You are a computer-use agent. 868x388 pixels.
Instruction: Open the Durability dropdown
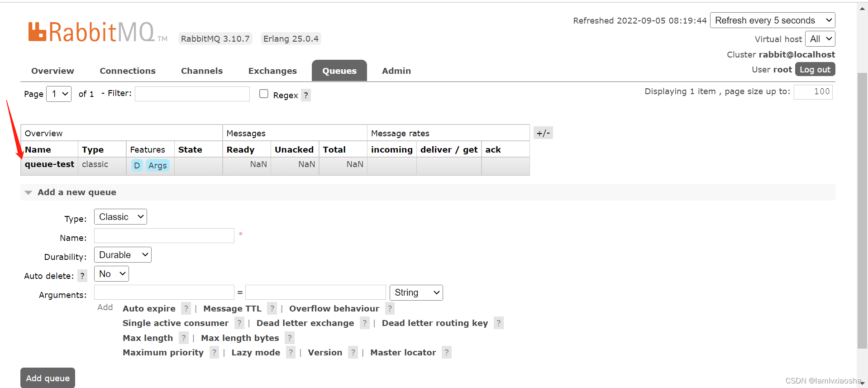click(123, 255)
